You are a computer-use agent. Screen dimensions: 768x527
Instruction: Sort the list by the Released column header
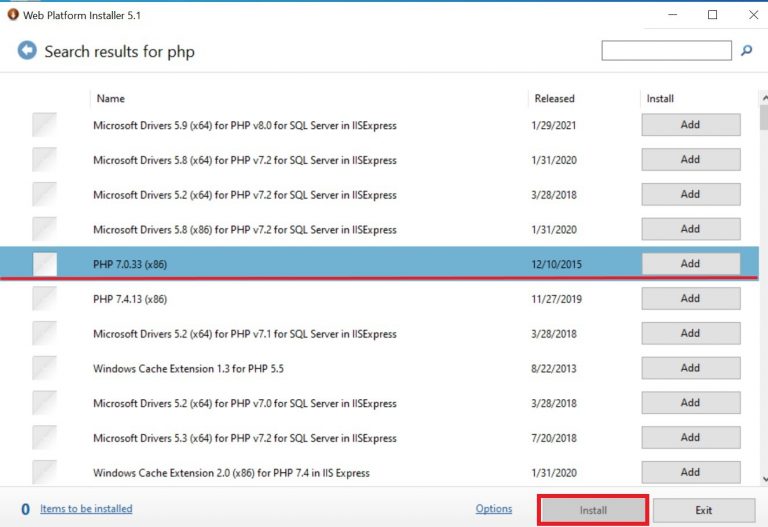click(x=554, y=98)
